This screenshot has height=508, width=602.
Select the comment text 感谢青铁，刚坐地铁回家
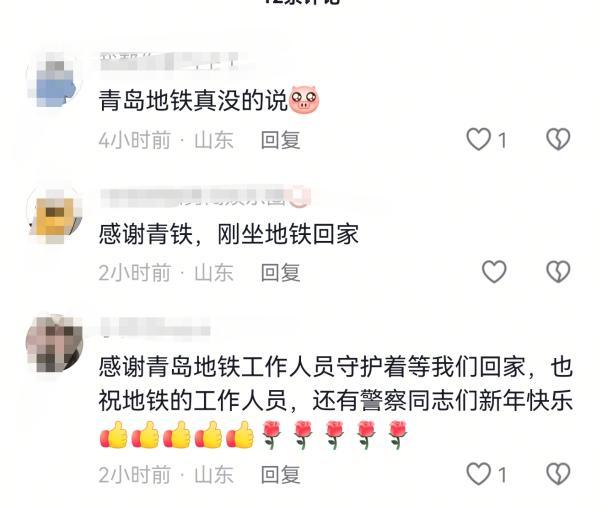point(229,233)
